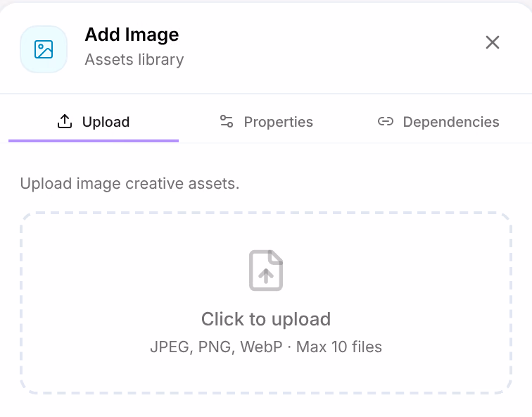Switch to the Upload tab
532x417 pixels.
[x=94, y=122]
